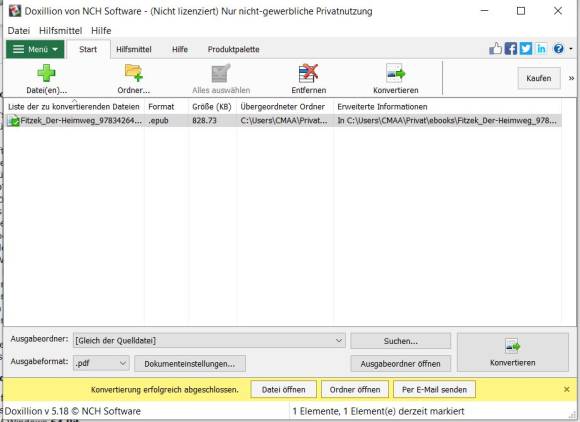The width and height of the screenshot is (580, 422).
Task: Click the Kaufen button
Action: point(539,78)
